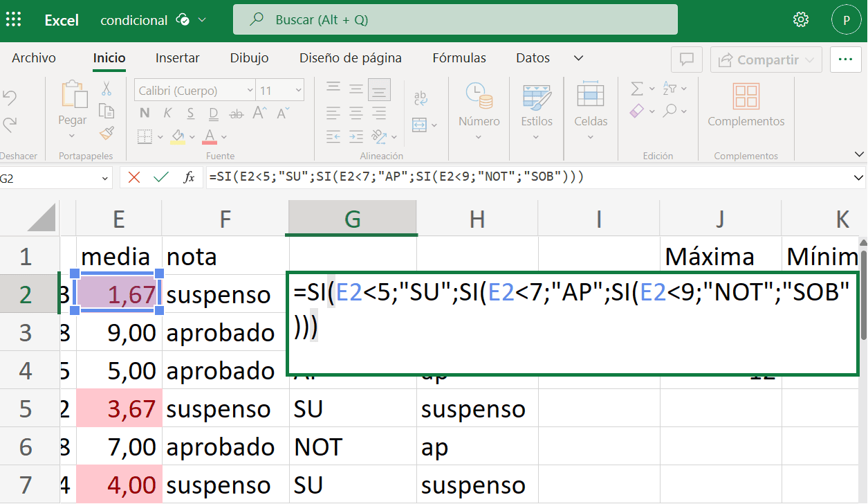Toggle bold formatting (N)
868x504 pixels.
(145, 114)
